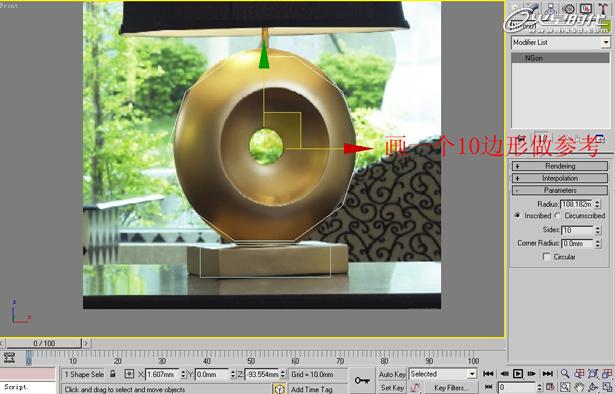615x394 pixels.
Task: Open the Front viewport label menu
Action: 9,5
